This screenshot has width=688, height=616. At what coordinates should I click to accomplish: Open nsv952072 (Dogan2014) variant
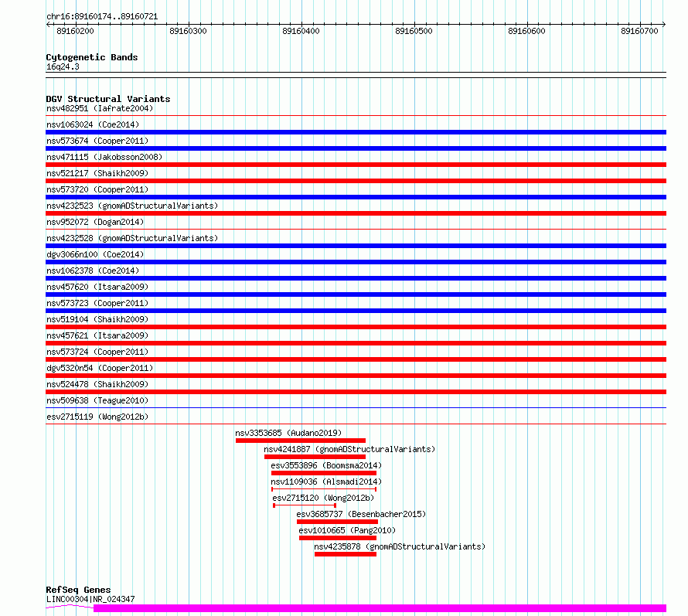tap(95, 222)
